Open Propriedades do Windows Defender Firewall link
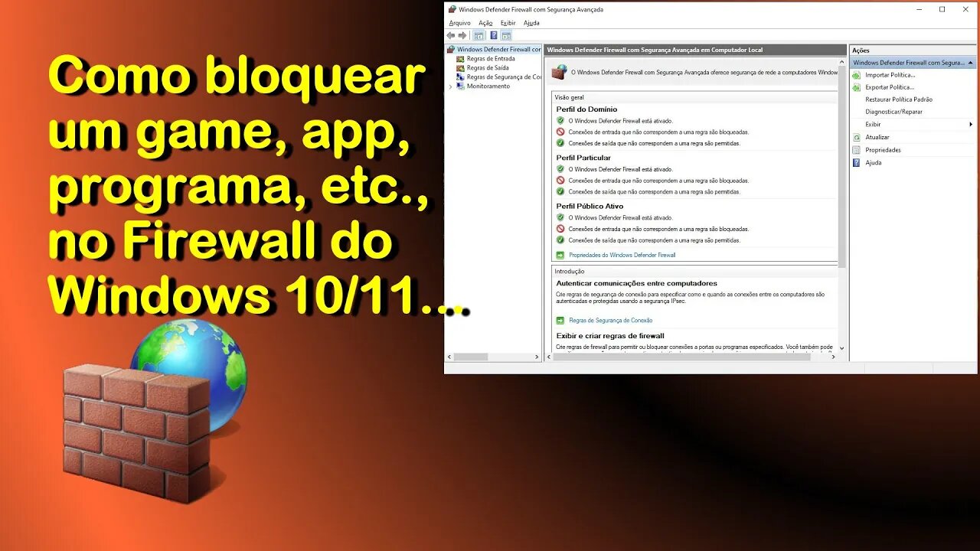980x551 pixels. [622, 255]
